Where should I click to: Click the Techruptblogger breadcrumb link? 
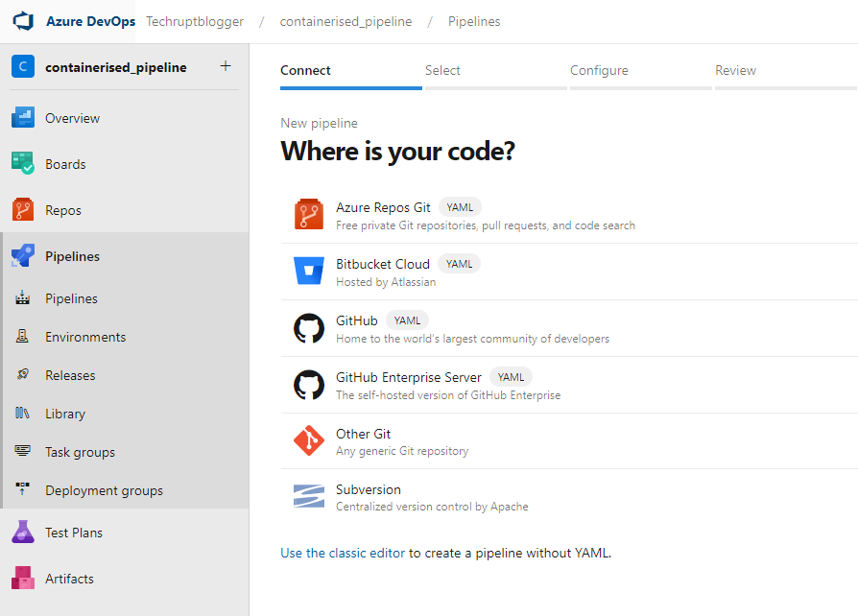pyautogui.click(x=195, y=21)
